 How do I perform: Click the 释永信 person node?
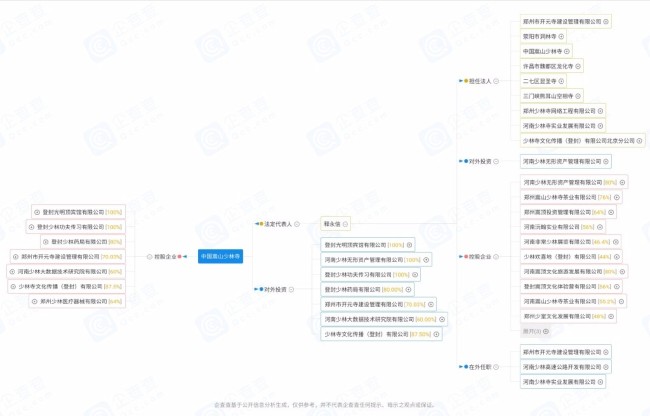[x=335, y=224]
